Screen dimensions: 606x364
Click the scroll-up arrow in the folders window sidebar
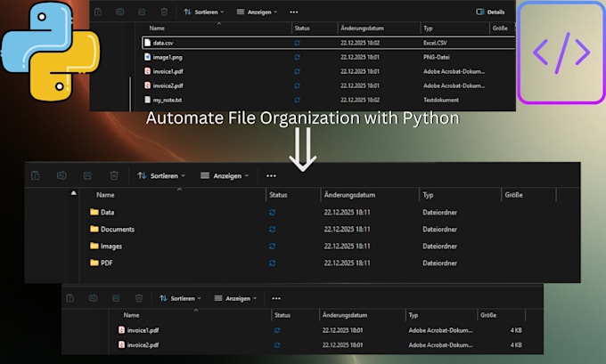tap(73, 192)
